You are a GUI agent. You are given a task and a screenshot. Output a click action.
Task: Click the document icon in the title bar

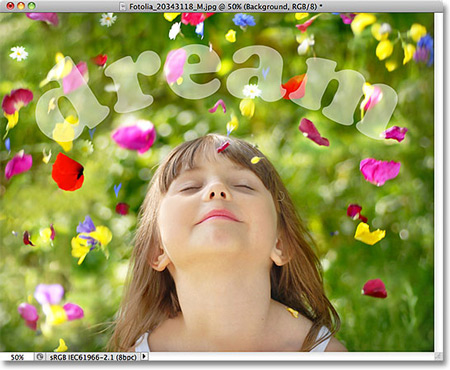[123, 6]
